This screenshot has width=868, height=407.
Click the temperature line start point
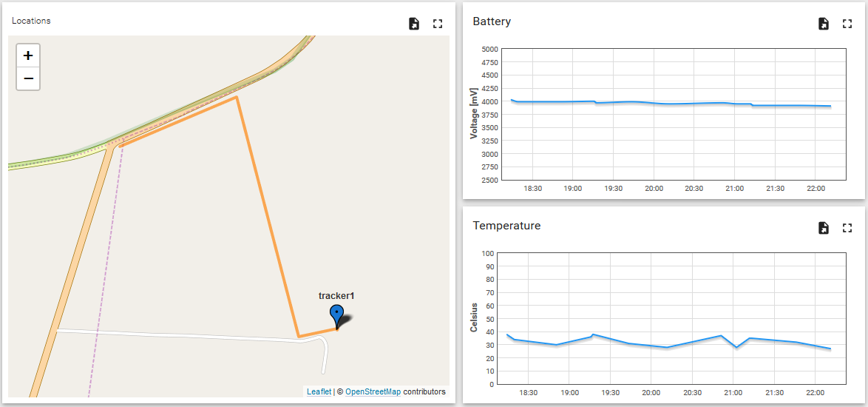507,334
